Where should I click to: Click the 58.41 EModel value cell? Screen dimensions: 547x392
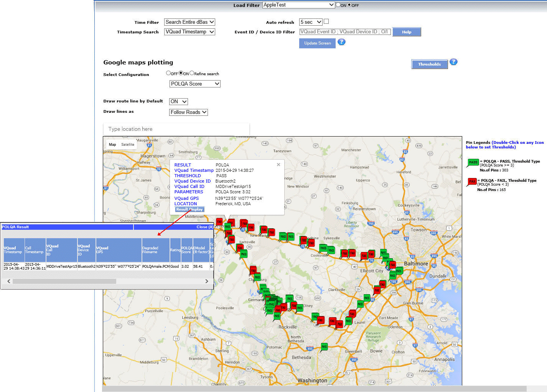click(x=201, y=266)
